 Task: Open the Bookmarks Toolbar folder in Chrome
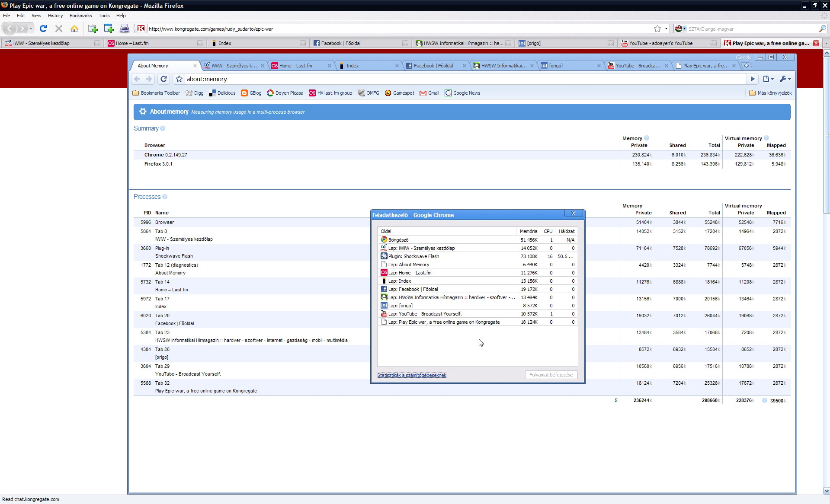click(x=156, y=93)
